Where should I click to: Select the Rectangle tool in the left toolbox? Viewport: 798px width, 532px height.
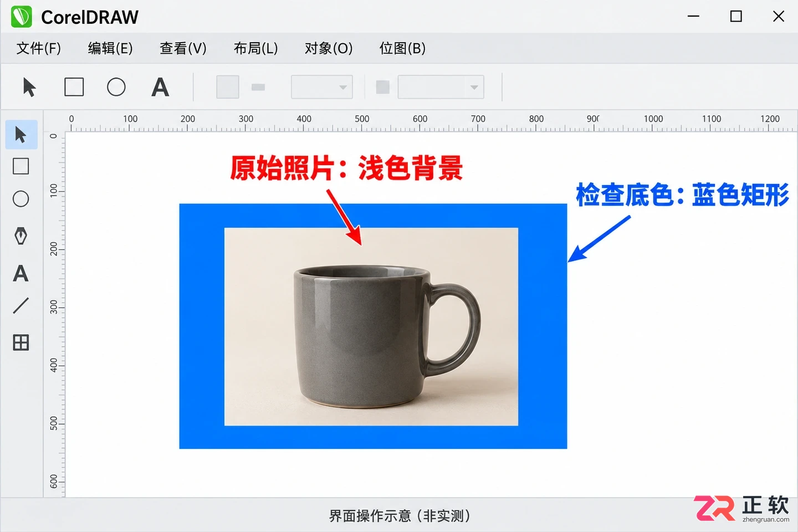click(21, 166)
